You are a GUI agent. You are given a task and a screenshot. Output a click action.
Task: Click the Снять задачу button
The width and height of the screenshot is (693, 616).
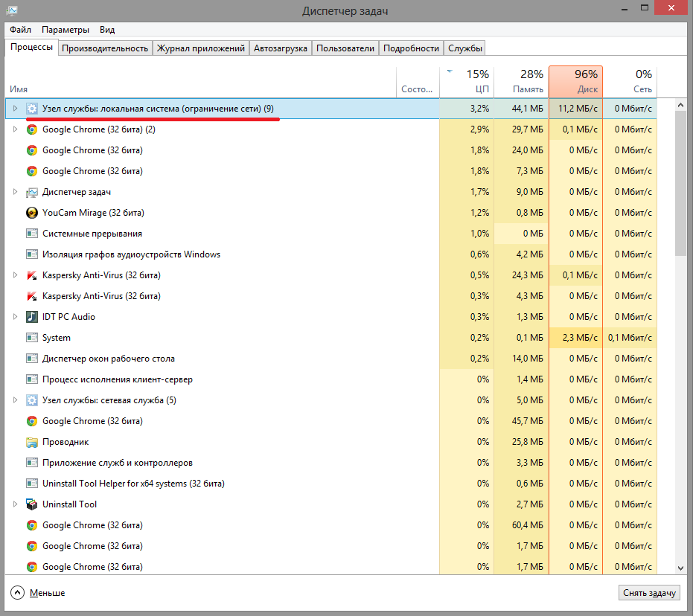[x=649, y=593]
